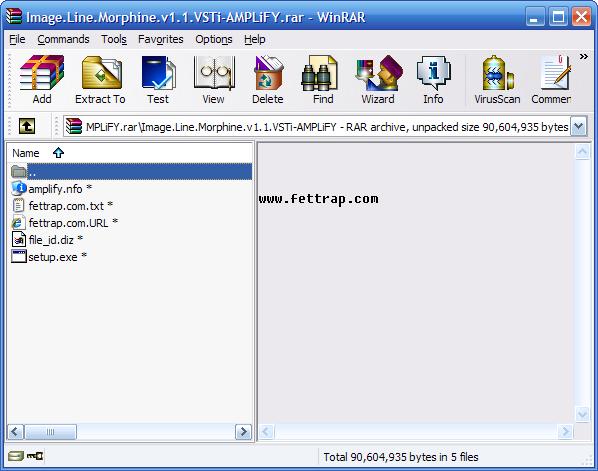Screen dimensions: 598x471
Task: Launch the Wizard tool
Action: coord(378,80)
